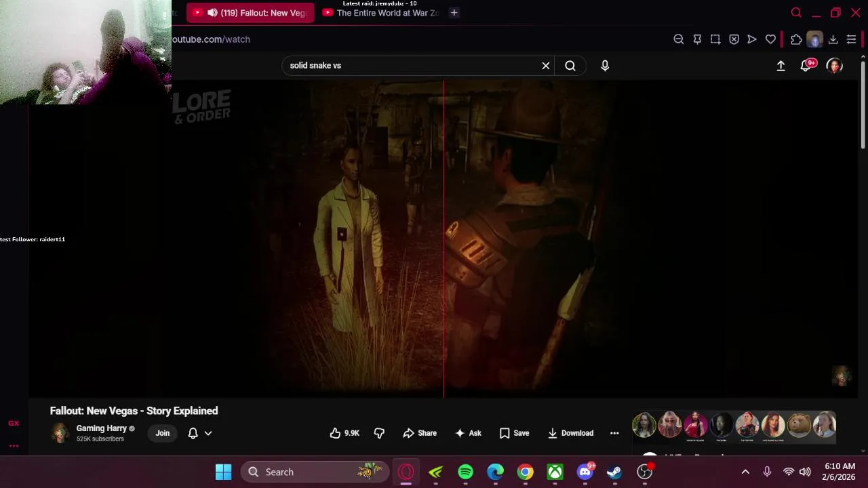
Task: Launch the NVIDIA app from taskbar
Action: (x=435, y=472)
